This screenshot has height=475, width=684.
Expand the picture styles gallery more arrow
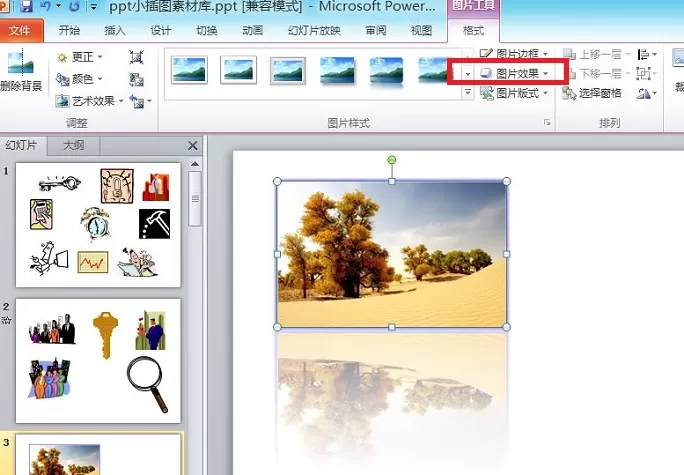[x=468, y=92]
